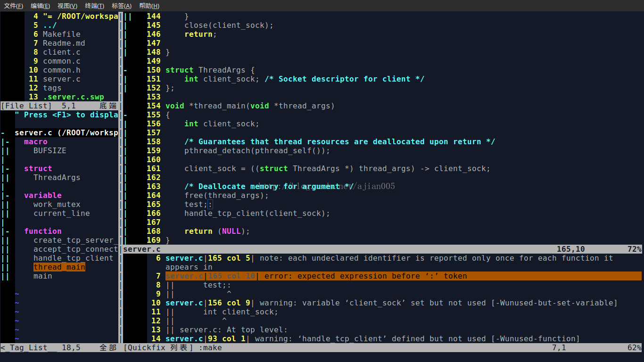Click the 'Press <F1> to displa' help line
Viewport: 644px width, 362px height.
point(66,115)
